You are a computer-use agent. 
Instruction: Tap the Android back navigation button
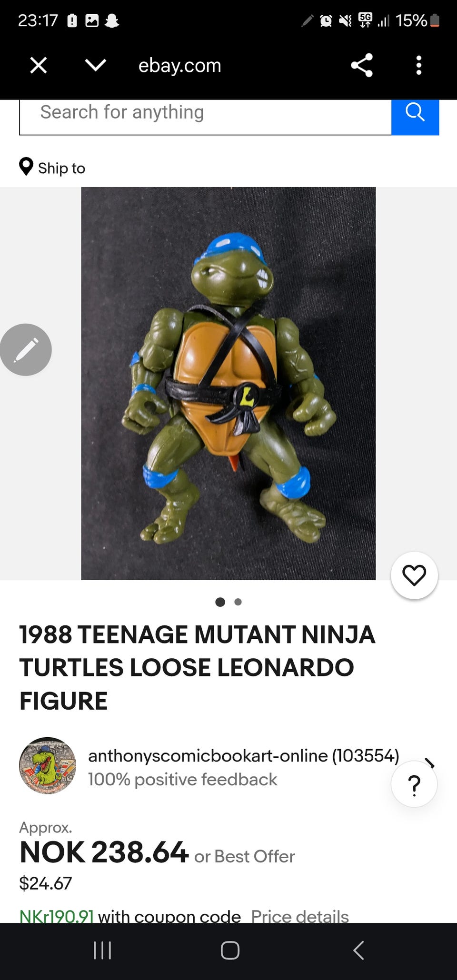point(359,950)
